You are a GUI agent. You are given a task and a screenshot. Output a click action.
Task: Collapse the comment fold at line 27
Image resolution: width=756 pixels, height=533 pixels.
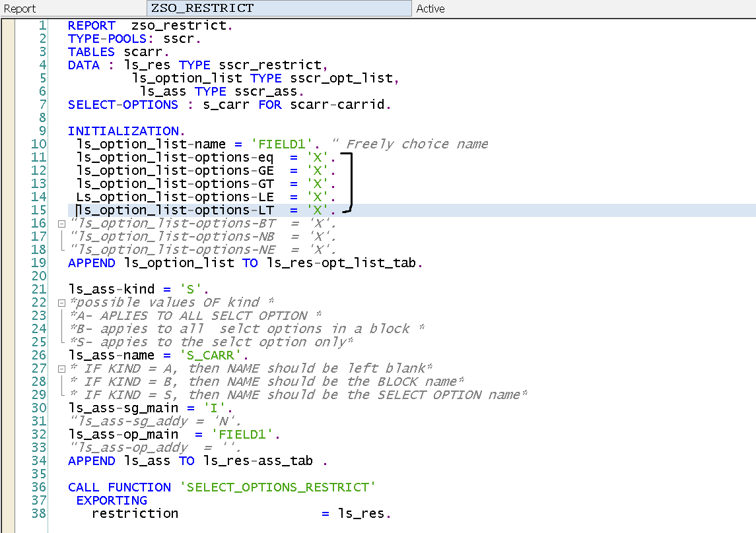[x=61, y=369]
